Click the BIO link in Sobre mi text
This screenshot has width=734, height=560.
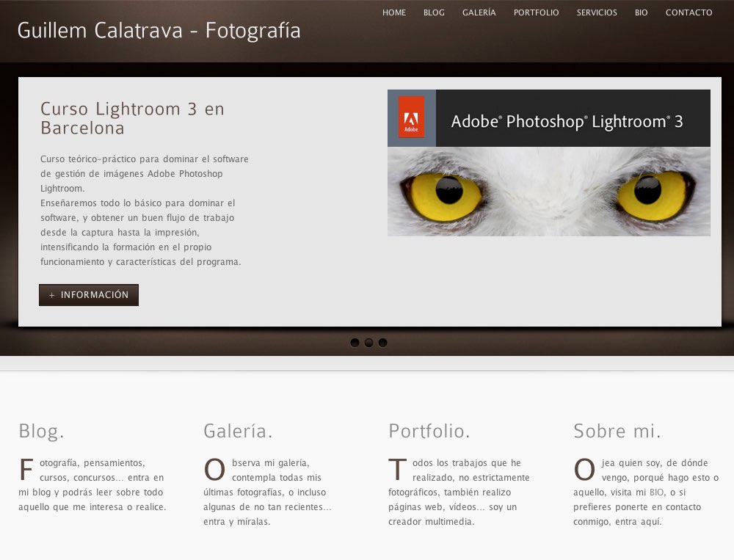point(656,492)
